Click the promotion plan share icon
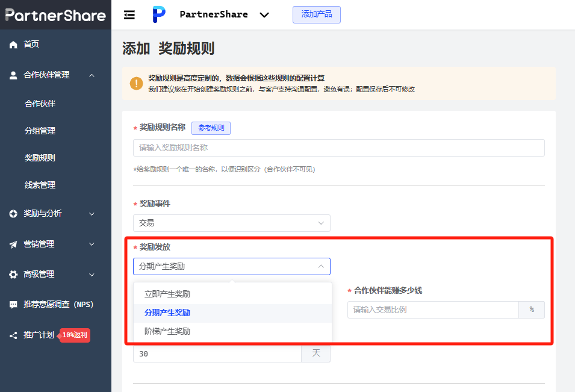 [13, 335]
